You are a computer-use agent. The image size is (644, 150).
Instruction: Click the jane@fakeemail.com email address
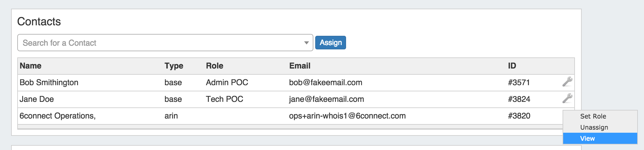click(326, 99)
